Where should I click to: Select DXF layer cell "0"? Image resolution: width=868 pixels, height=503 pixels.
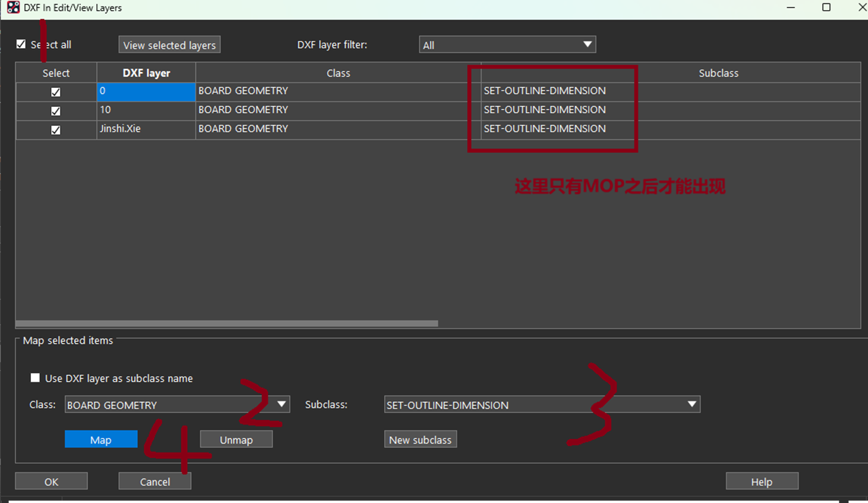pos(146,92)
